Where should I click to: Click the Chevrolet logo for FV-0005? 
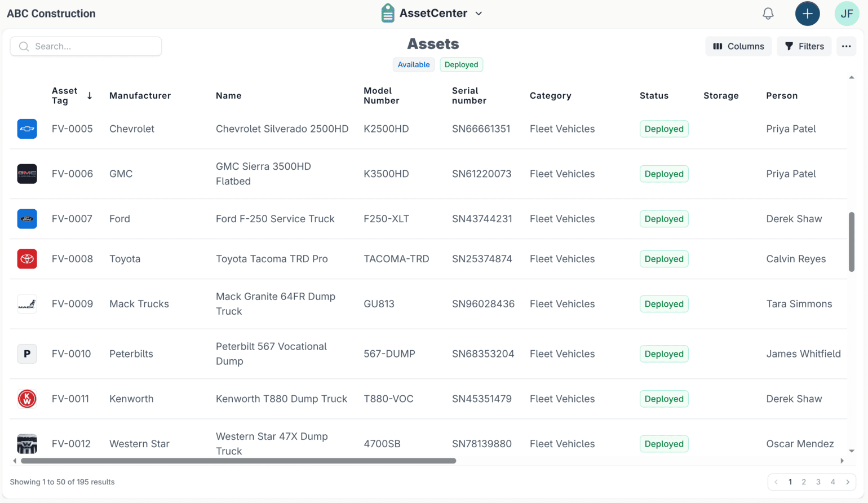pos(27,129)
